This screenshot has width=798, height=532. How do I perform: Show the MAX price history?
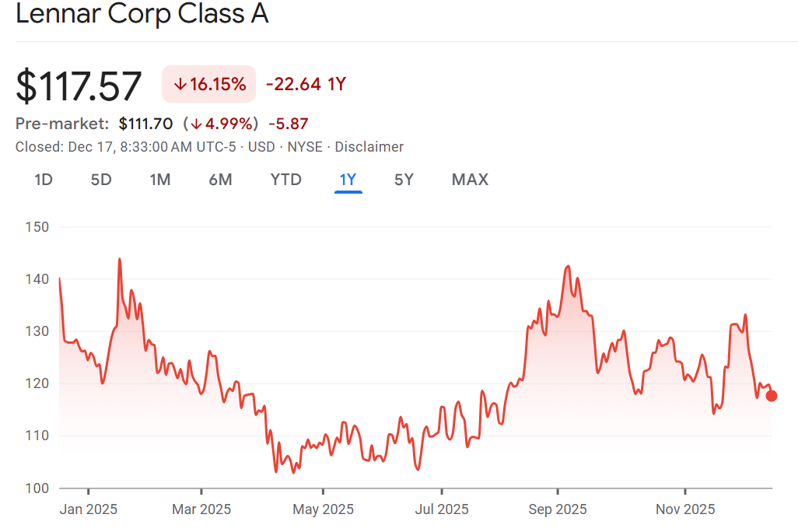pos(470,180)
